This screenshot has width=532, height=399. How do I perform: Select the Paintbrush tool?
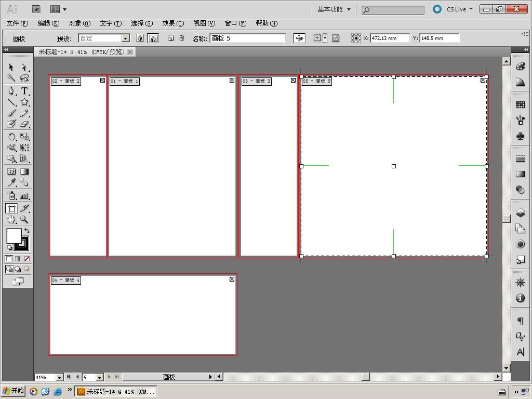(x=11, y=113)
